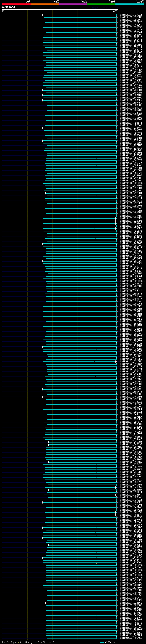The height and width of the screenshot is (644, 146).
Task: Click on the UniRef100_C5LQ64 label
Action: (131, 304)
